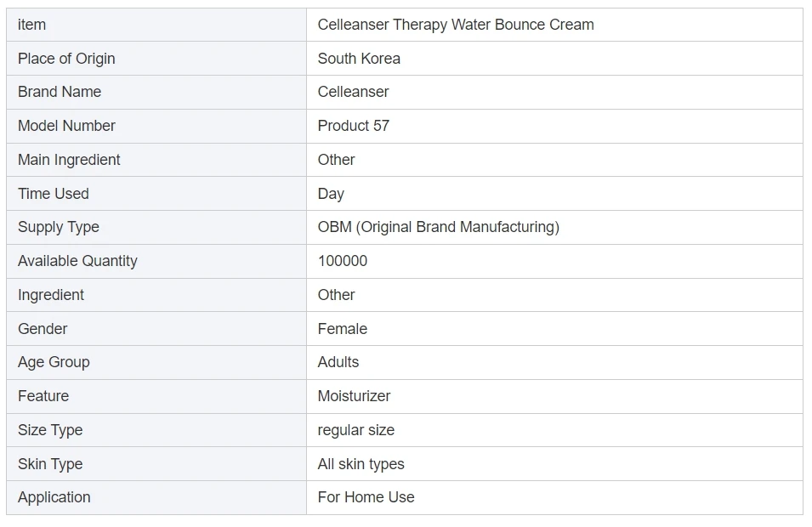Viewport: 812px width, 527px height.
Task: Click the 'Model Number' label
Action: pyautogui.click(x=66, y=126)
